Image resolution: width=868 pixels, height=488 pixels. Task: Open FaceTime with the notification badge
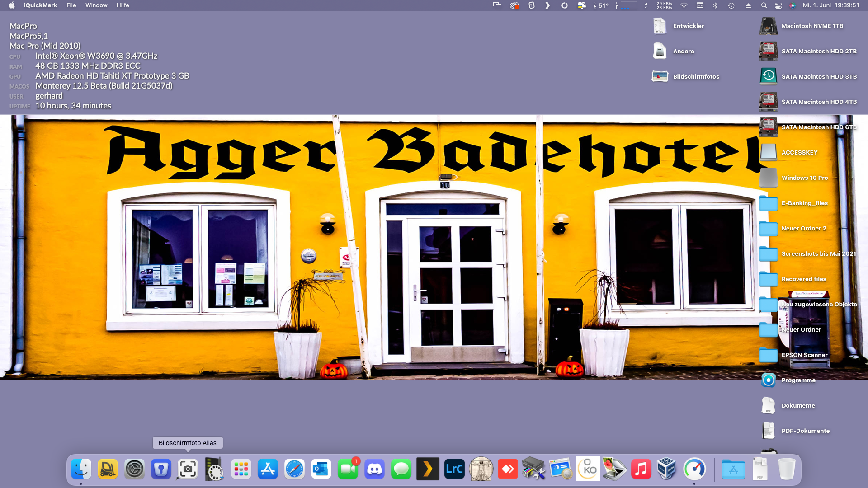point(348,469)
